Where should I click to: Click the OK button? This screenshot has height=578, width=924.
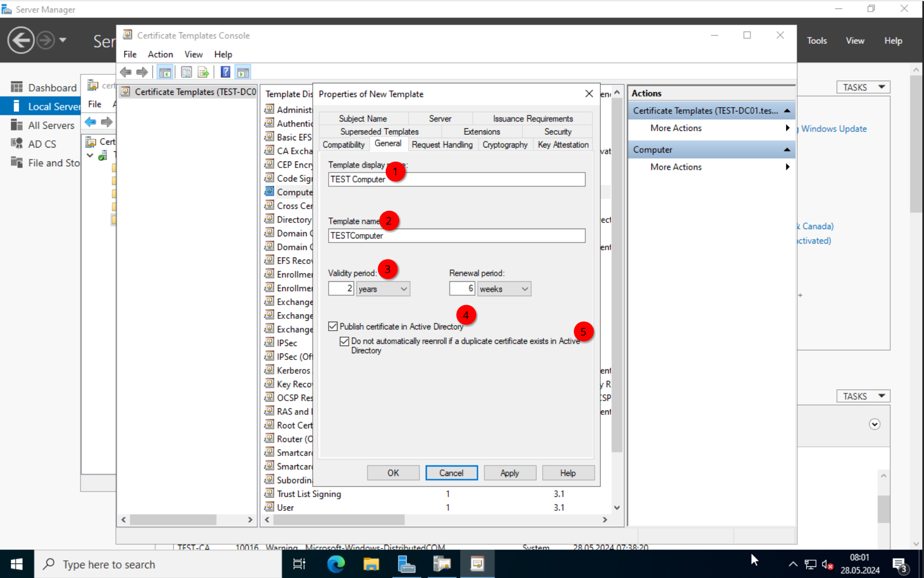click(393, 473)
